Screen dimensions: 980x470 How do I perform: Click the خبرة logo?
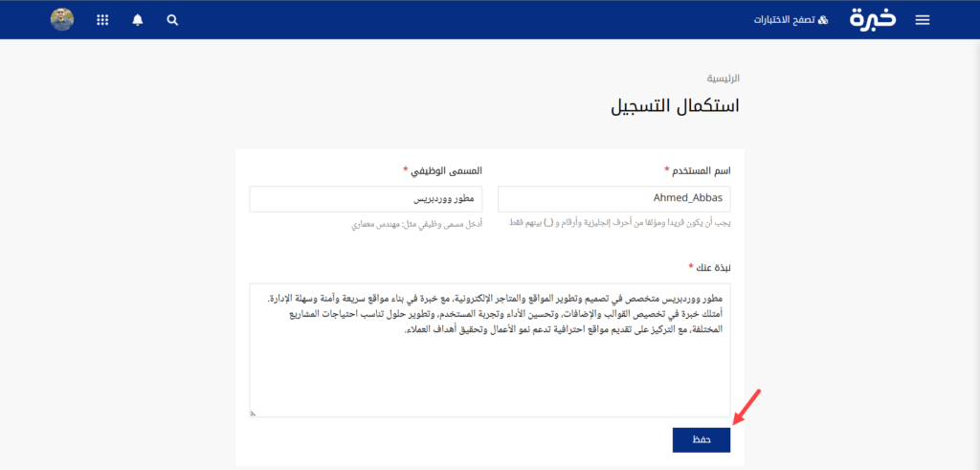point(873,19)
